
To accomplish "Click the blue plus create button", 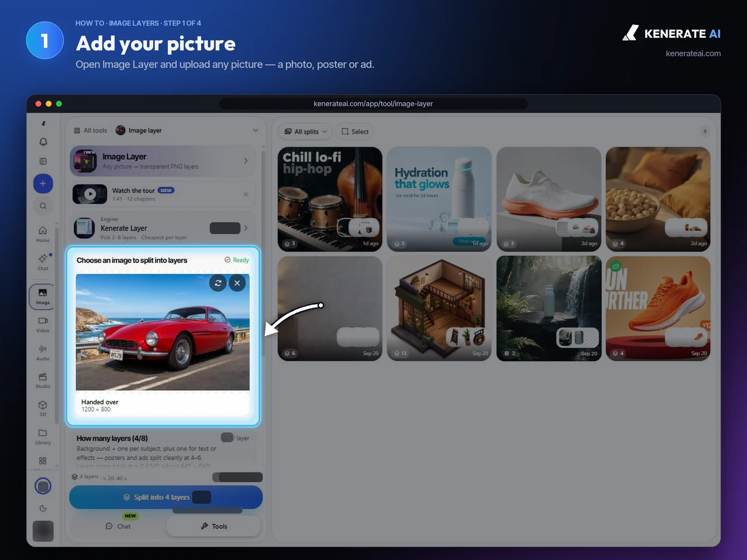I will point(43,183).
